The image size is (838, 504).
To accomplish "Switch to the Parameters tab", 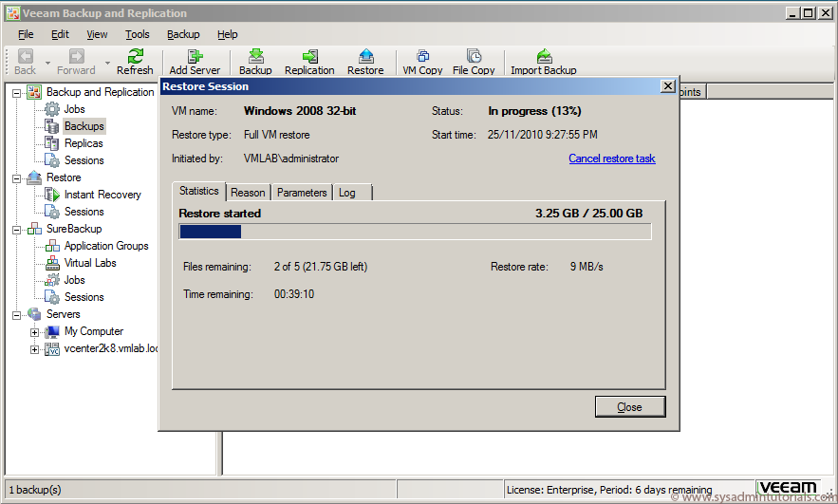I will tap(302, 193).
